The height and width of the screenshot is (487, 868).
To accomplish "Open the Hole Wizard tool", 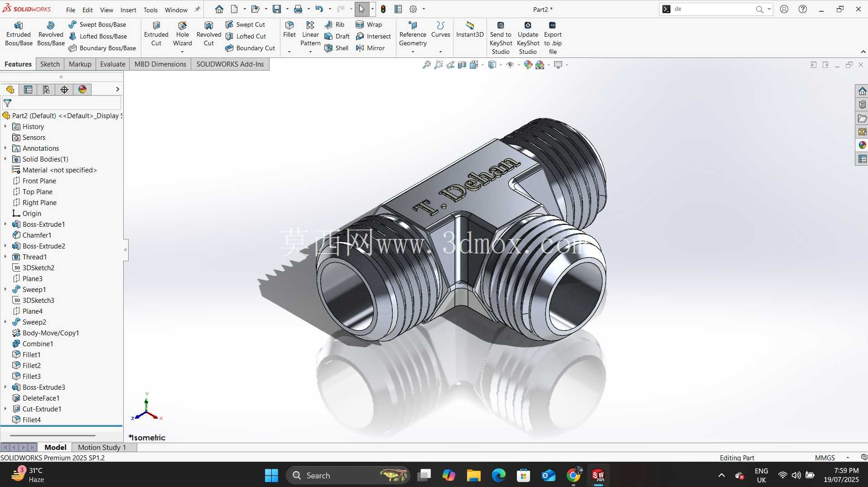I will tap(183, 34).
